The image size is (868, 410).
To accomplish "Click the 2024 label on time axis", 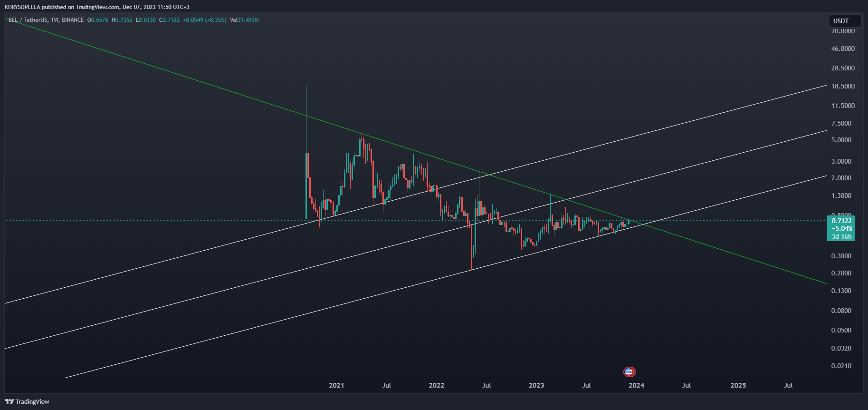I will (637, 385).
